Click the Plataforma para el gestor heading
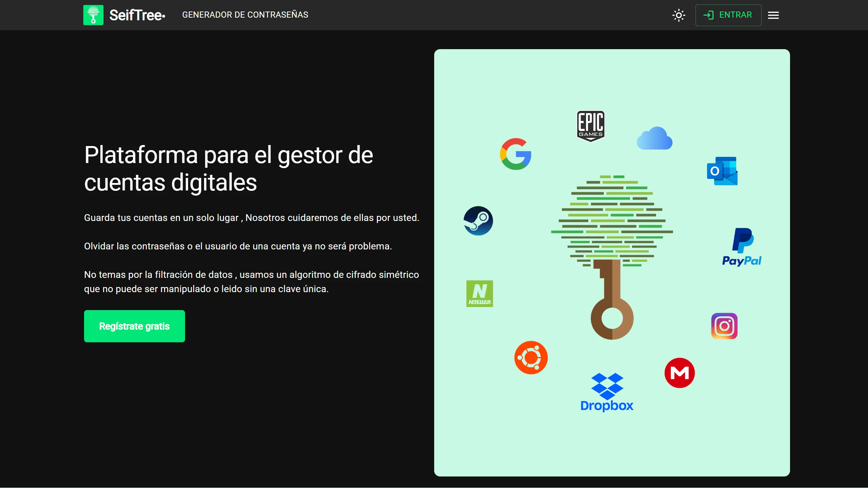This screenshot has width=868, height=488. 229,168
